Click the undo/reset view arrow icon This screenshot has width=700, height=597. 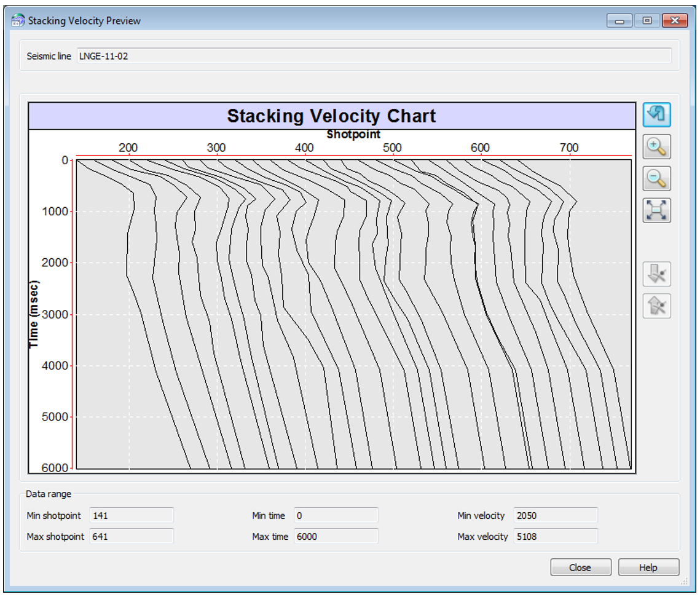click(656, 114)
